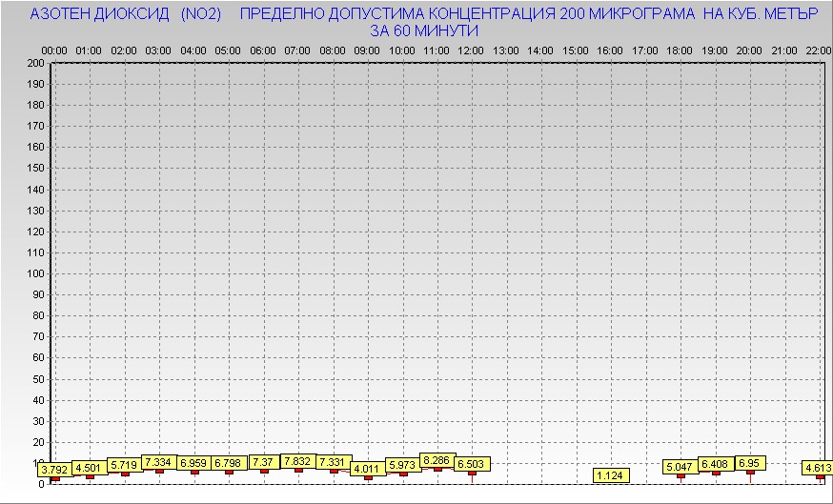Screen dimensions: 833x504
Task: Click the 6.503 data label at 12:00
Action: click(472, 464)
